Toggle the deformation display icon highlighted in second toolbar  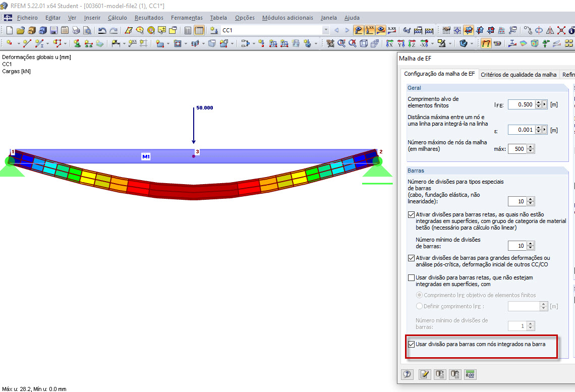tap(486, 43)
